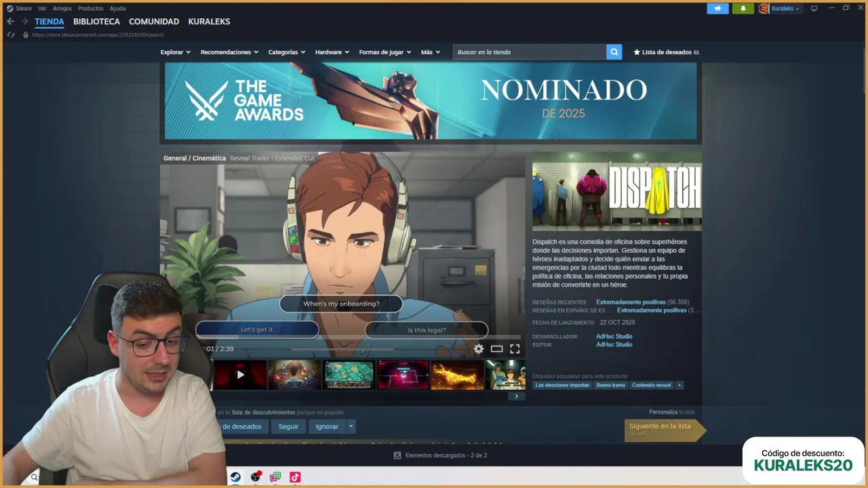868x488 pixels.
Task: Open the Más dropdown menu
Action: pos(431,52)
